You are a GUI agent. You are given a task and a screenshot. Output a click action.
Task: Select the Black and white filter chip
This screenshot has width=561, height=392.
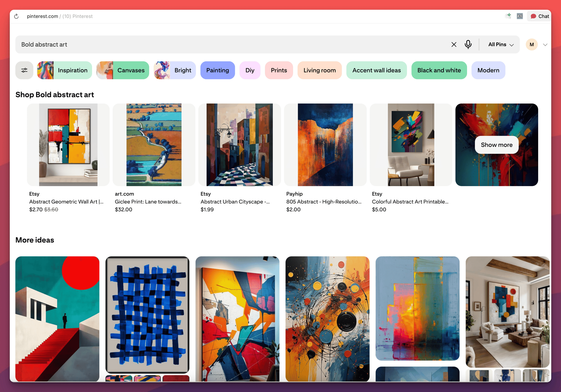pyautogui.click(x=439, y=70)
